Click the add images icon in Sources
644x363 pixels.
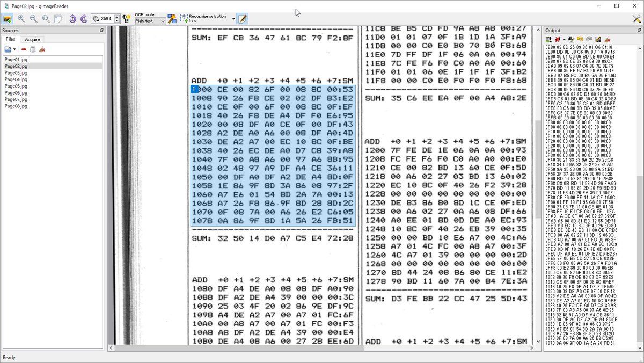tap(8, 49)
